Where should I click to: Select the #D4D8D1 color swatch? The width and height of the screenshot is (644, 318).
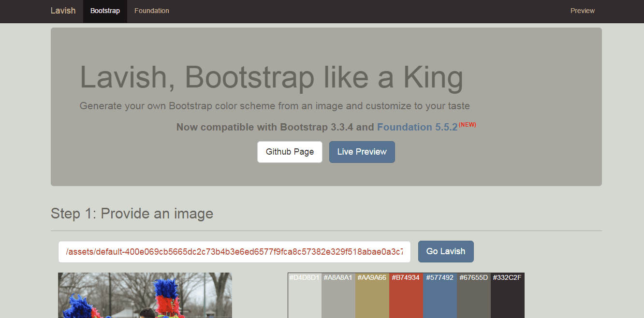[x=305, y=295]
